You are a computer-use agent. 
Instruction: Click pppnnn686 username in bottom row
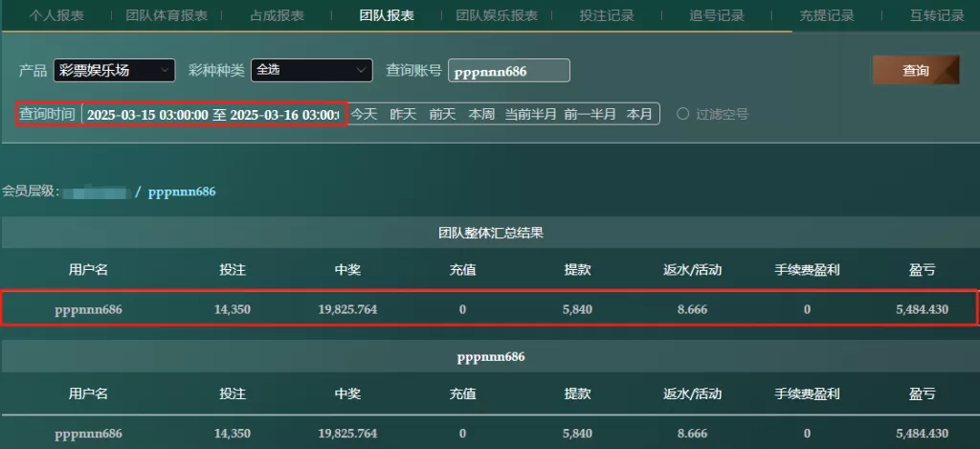point(88,434)
